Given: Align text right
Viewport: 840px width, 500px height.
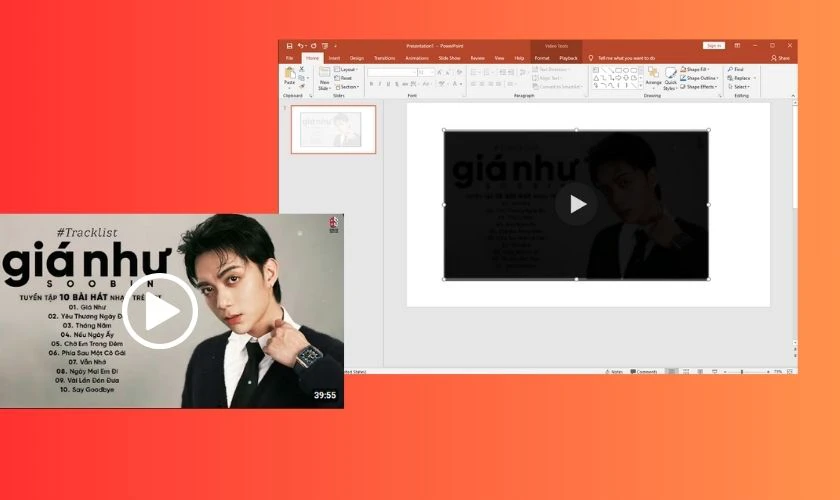Looking at the screenshot, I should [x=491, y=84].
